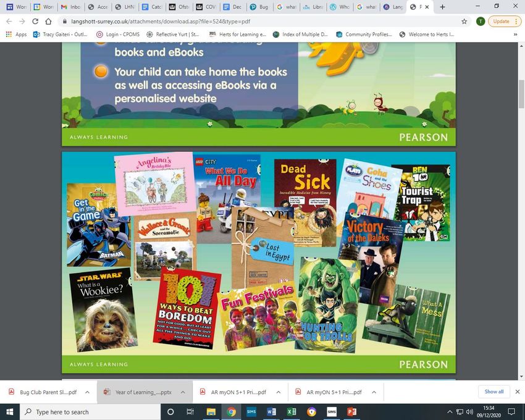
Task: Open Excel from the taskbar
Action: click(x=292, y=411)
